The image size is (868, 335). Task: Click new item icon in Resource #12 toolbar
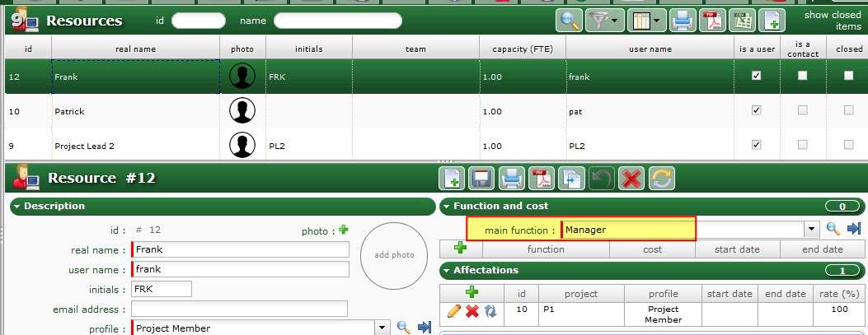tap(452, 179)
